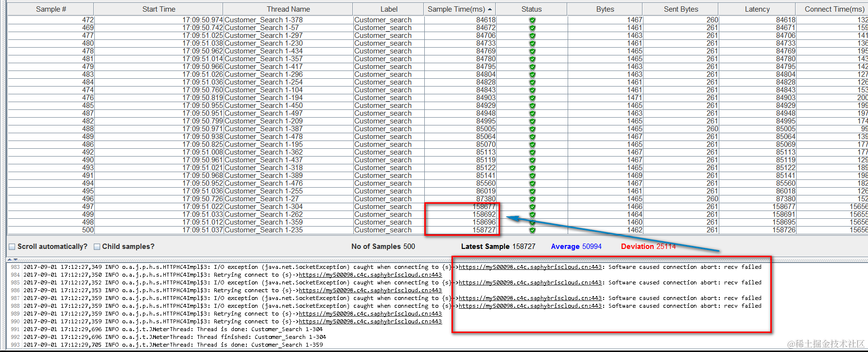This screenshot has height=352, width=868.
Task: Select the 'Customer_Search 1-378' thread name cell
Action: (288, 20)
